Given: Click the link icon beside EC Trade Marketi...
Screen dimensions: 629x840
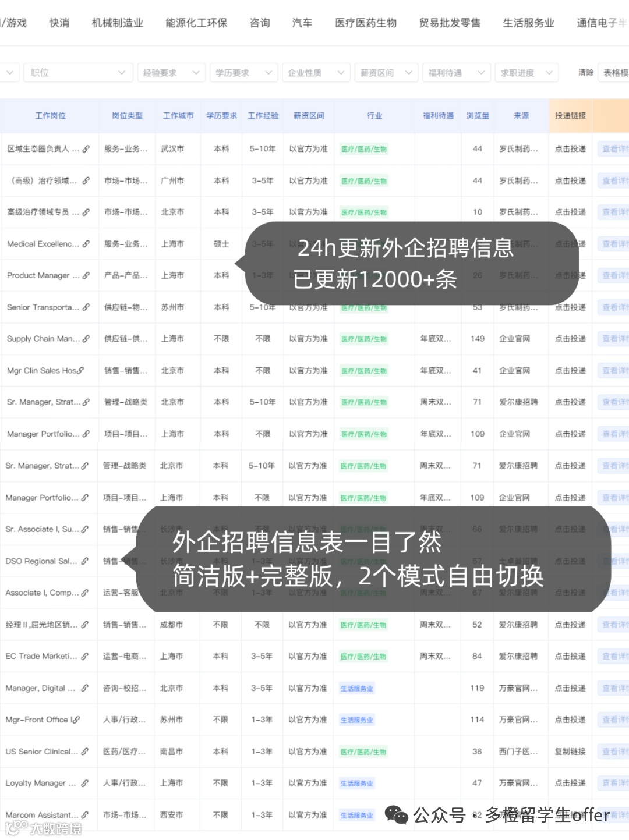Looking at the screenshot, I should [x=85, y=656].
